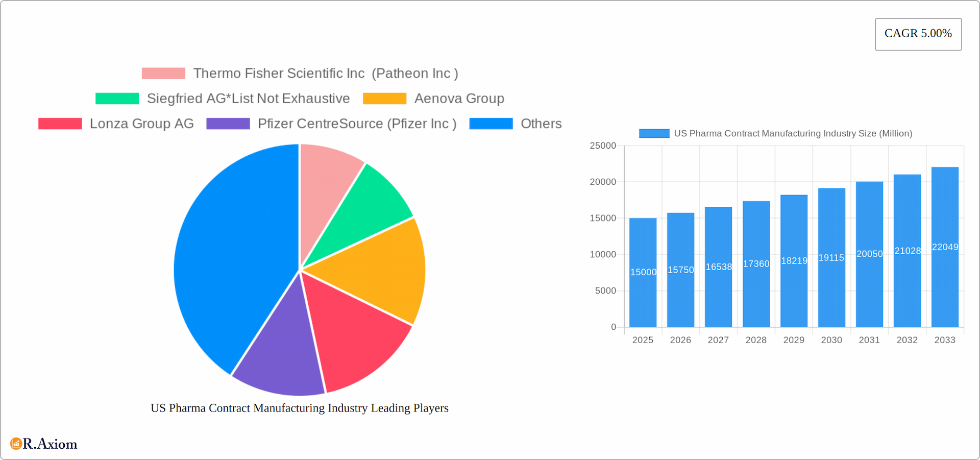The width and height of the screenshot is (980, 460).
Task: Click the yellow Aenova Group legend swatch
Action: (384, 98)
